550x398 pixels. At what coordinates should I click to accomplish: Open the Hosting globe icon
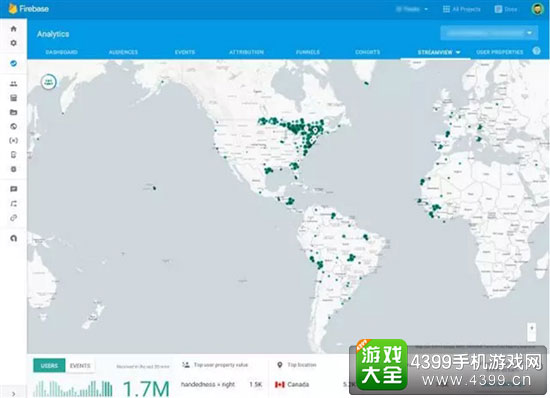click(x=13, y=127)
